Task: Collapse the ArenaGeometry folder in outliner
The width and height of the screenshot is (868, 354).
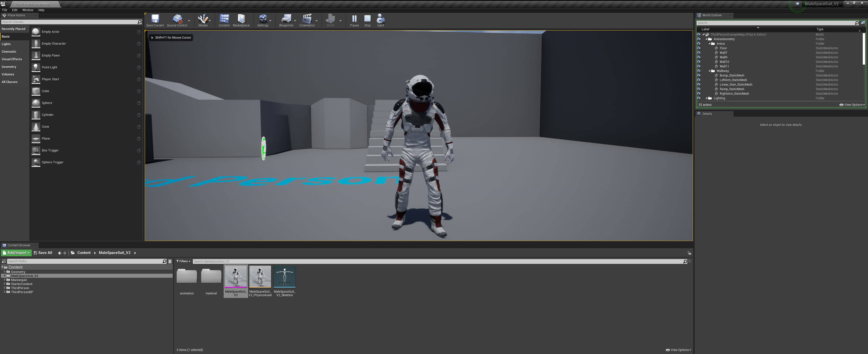Action: pos(706,39)
